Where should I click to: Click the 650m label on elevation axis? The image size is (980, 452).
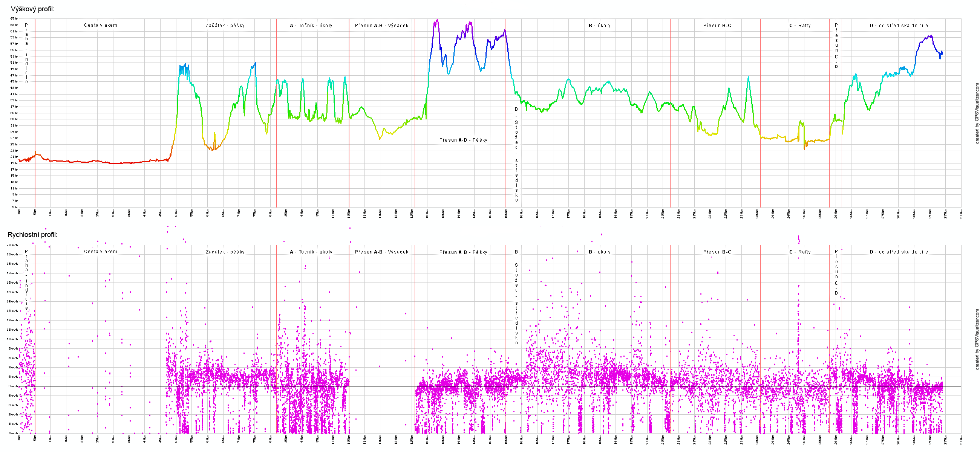coord(14,18)
